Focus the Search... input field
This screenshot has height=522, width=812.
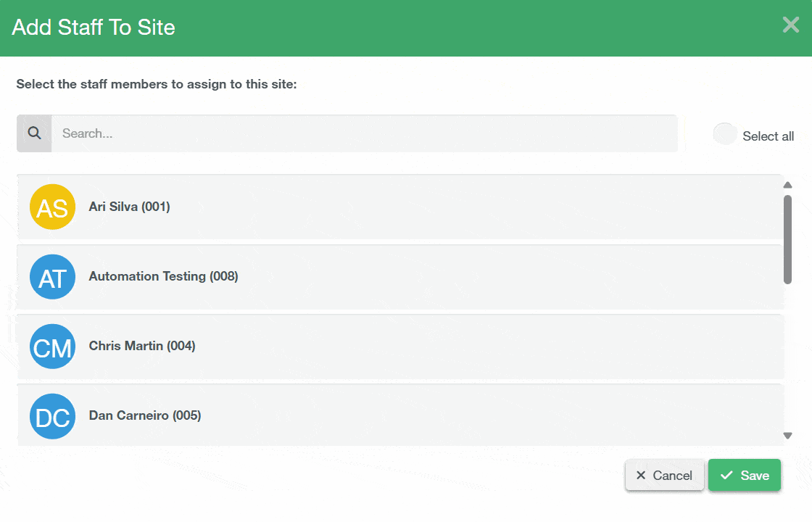point(364,133)
